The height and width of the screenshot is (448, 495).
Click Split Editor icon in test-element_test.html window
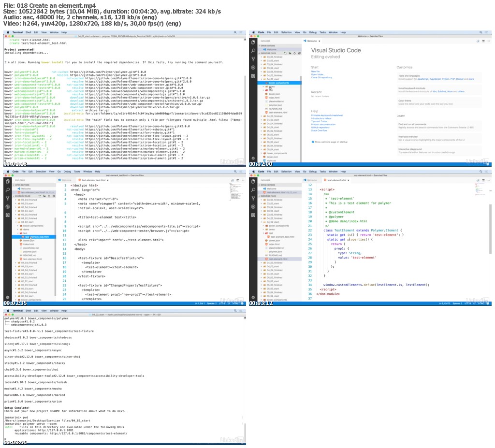(x=238, y=180)
